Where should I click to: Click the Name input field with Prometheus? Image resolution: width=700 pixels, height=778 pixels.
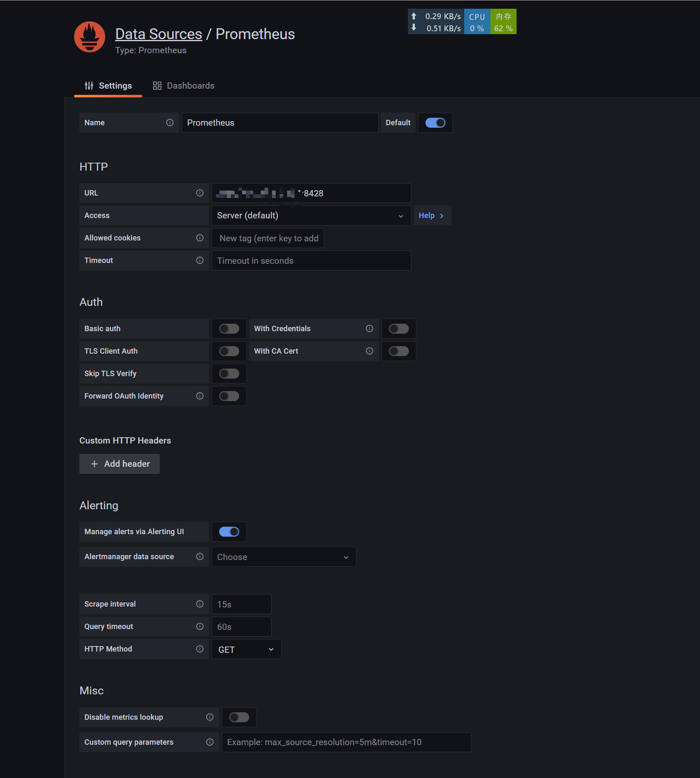[280, 123]
